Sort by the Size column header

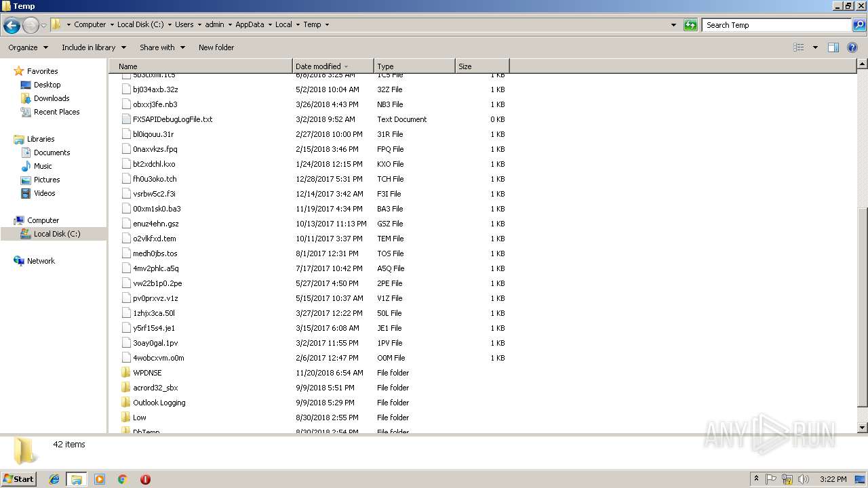(x=482, y=66)
